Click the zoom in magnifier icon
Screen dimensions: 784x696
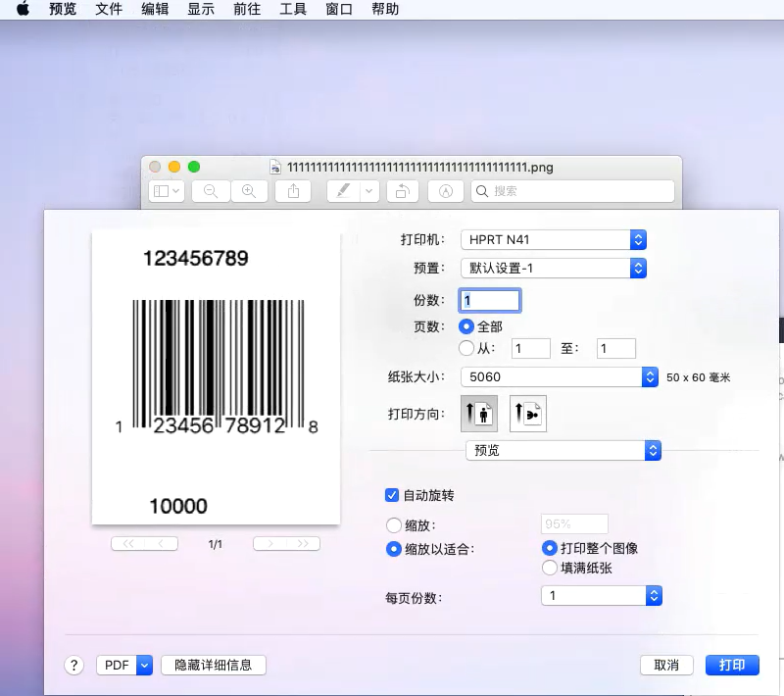pyautogui.click(x=249, y=191)
